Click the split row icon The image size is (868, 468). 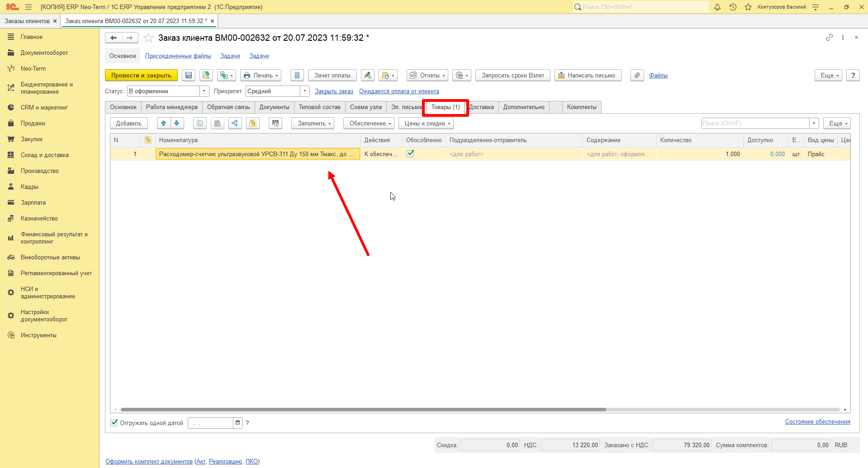coord(235,123)
